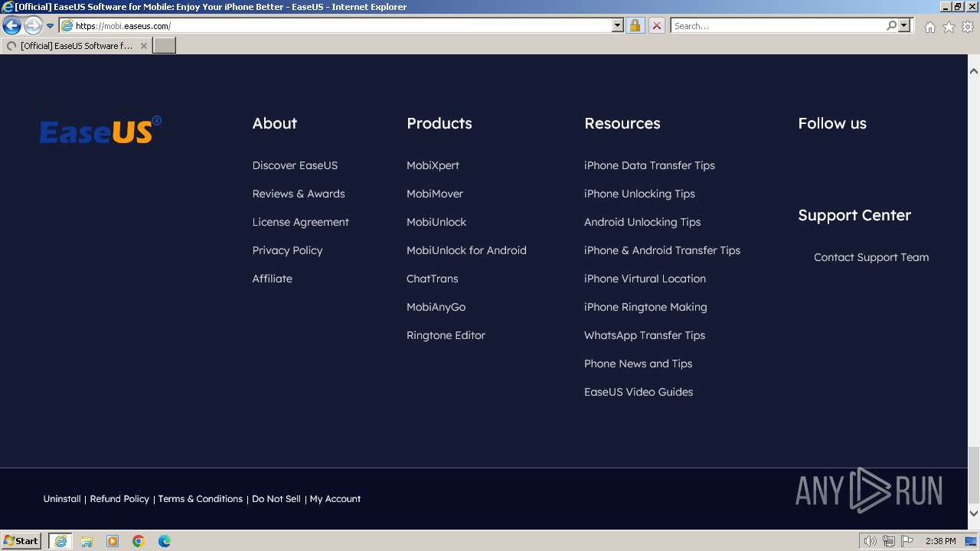Viewport: 980px width, 551px height.
Task: Open Contact Support Team link
Action: pyautogui.click(x=871, y=257)
